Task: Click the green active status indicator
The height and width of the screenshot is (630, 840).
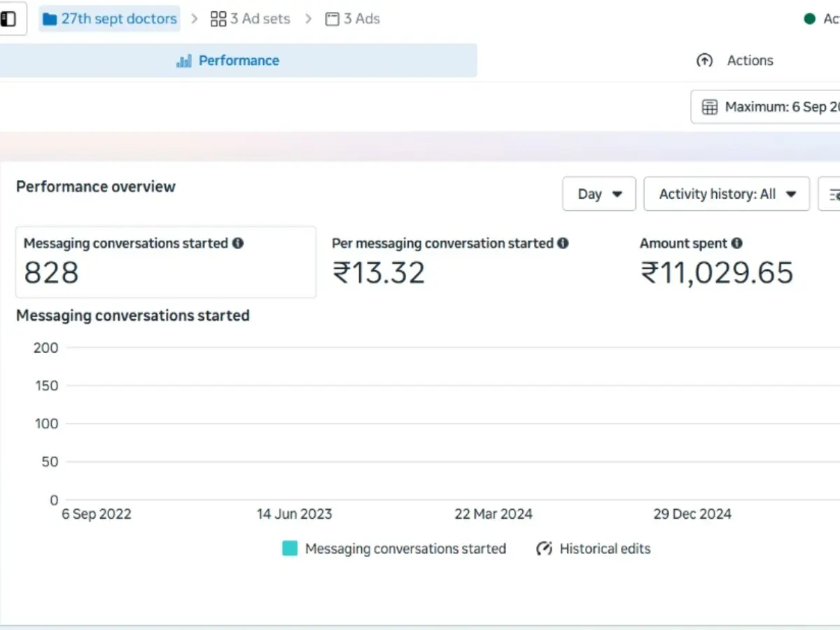Action: [810, 19]
